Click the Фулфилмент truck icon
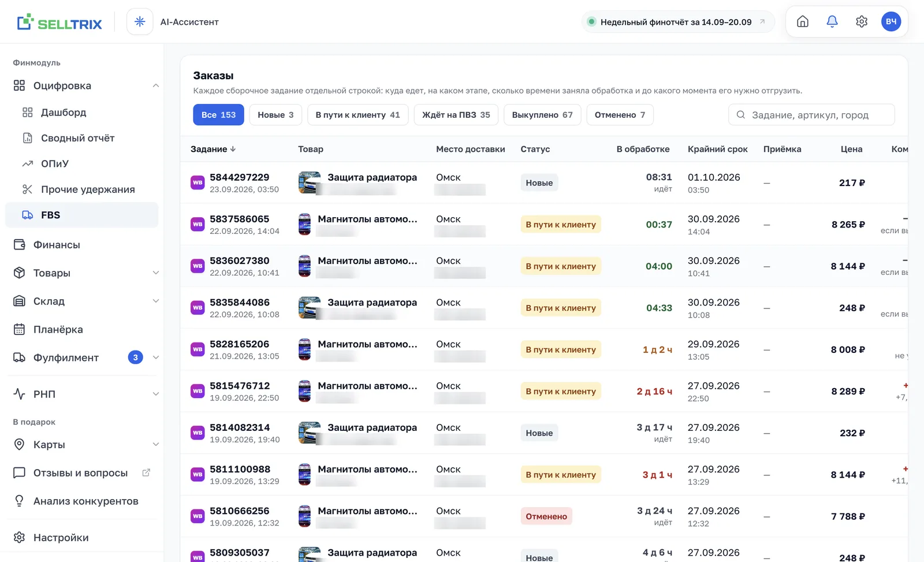 click(19, 358)
